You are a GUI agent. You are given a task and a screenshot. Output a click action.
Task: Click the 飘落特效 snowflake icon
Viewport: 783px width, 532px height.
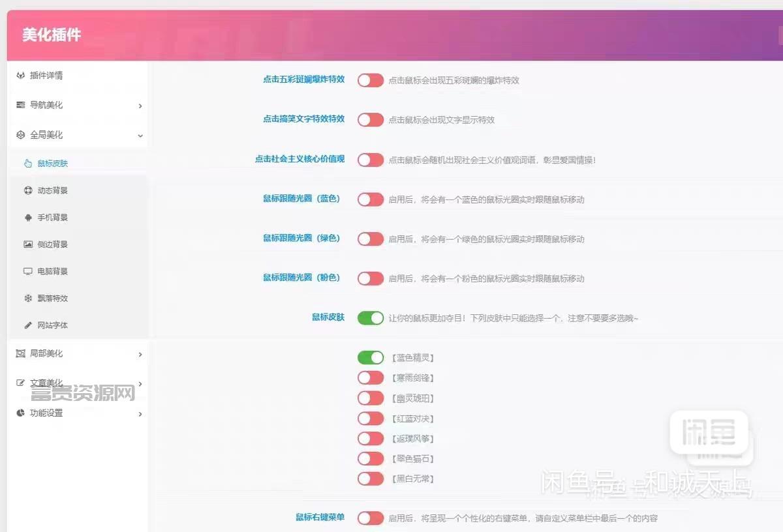point(28,299)
